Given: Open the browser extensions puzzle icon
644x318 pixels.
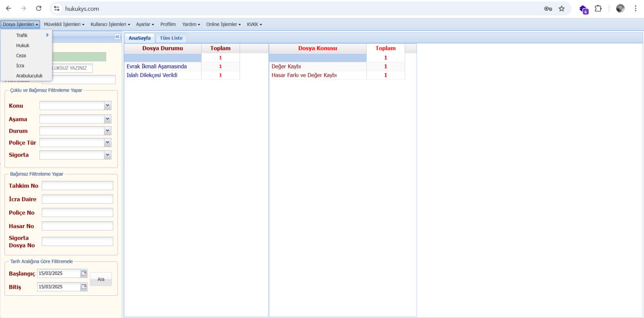Looking at the screenshot, I should point(598,8).
